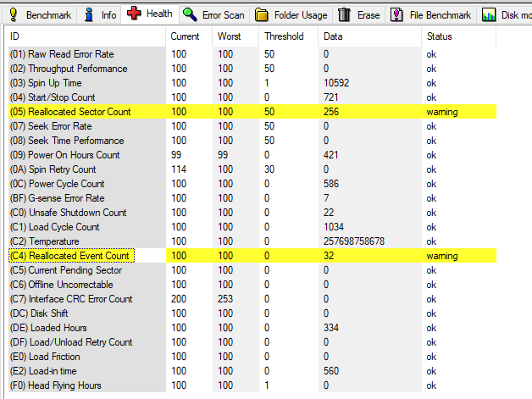Select the (02) Throughput Performance row
532x399 pixels.
[252, 69]
